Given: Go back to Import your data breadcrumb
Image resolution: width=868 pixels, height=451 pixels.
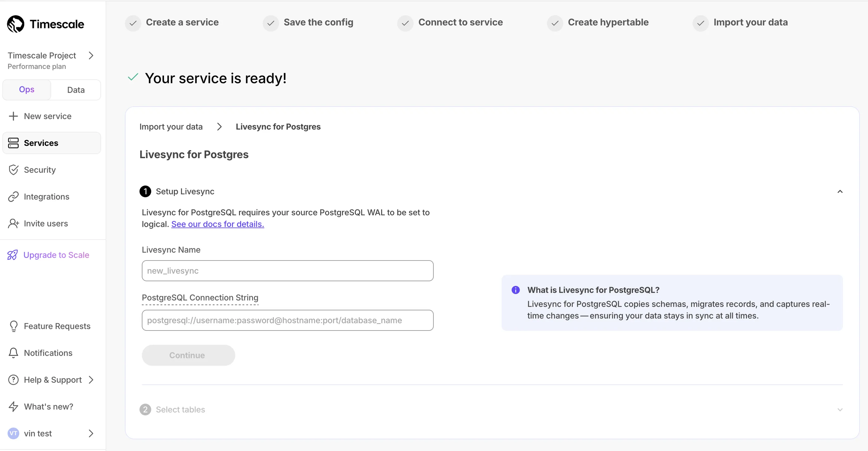Looking at the screenshot, I should pos(171,127).
